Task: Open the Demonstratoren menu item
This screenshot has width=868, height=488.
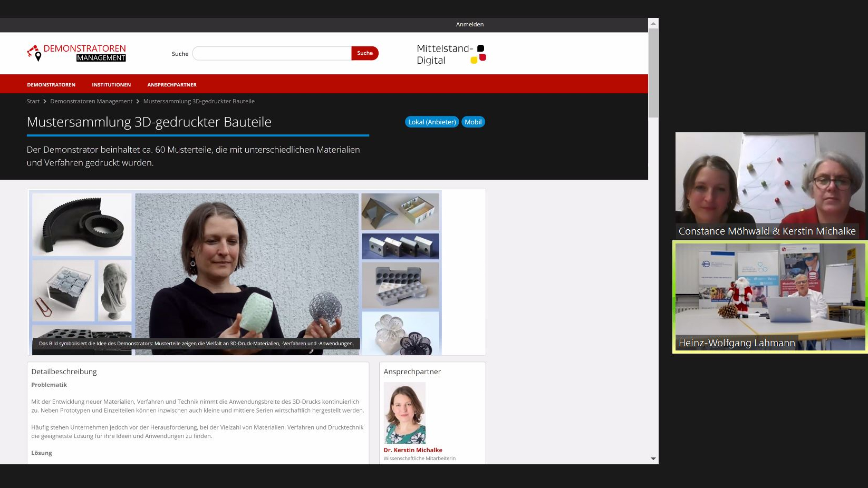Action: tap(51, 85)
